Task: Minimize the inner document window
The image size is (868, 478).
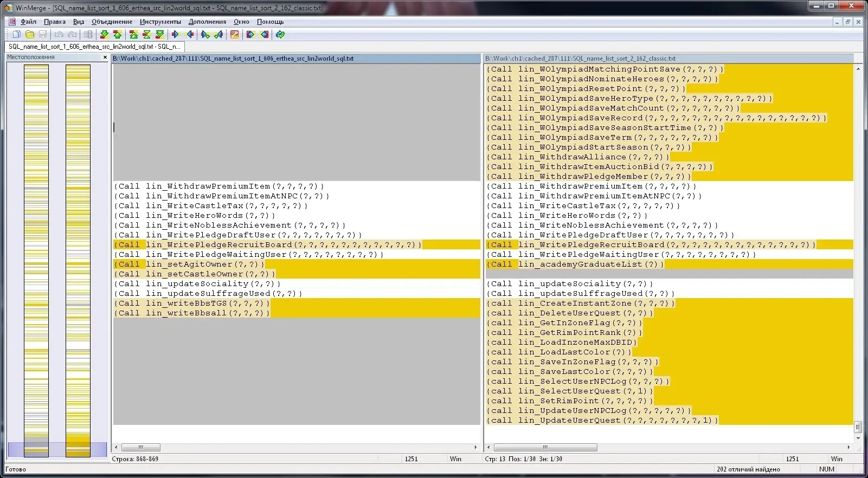Action: 837,22
